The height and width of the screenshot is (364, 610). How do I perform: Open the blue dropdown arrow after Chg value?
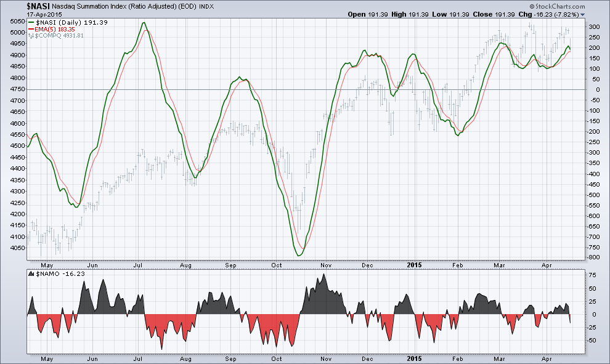tap(582, 15)
